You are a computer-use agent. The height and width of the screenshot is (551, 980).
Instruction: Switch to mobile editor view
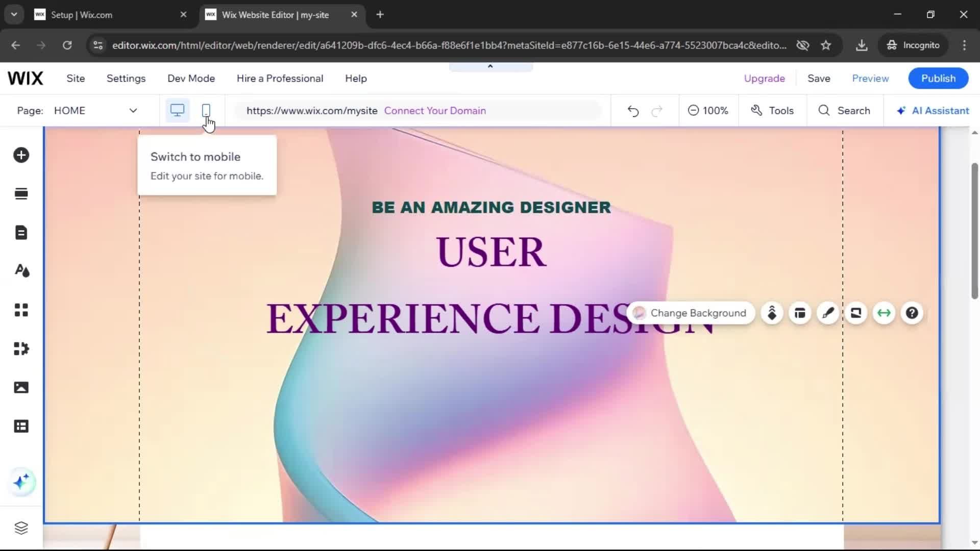[x=206, y=110]
